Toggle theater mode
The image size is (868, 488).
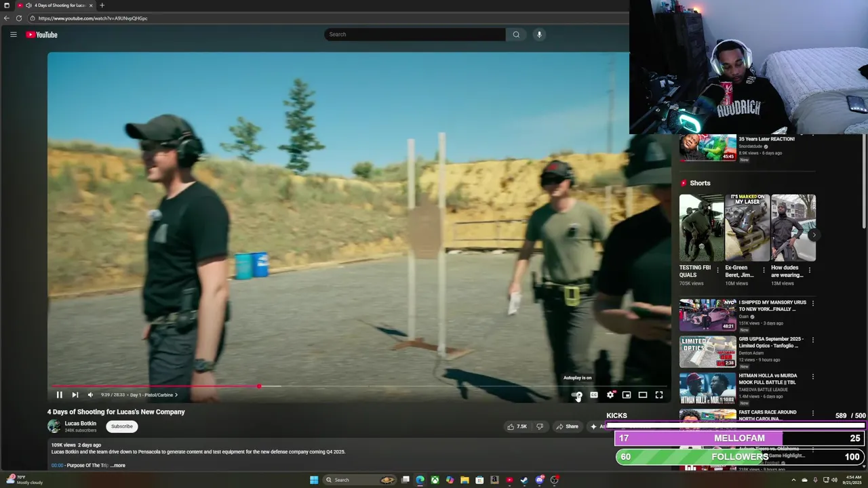click(x=643, y=394)
